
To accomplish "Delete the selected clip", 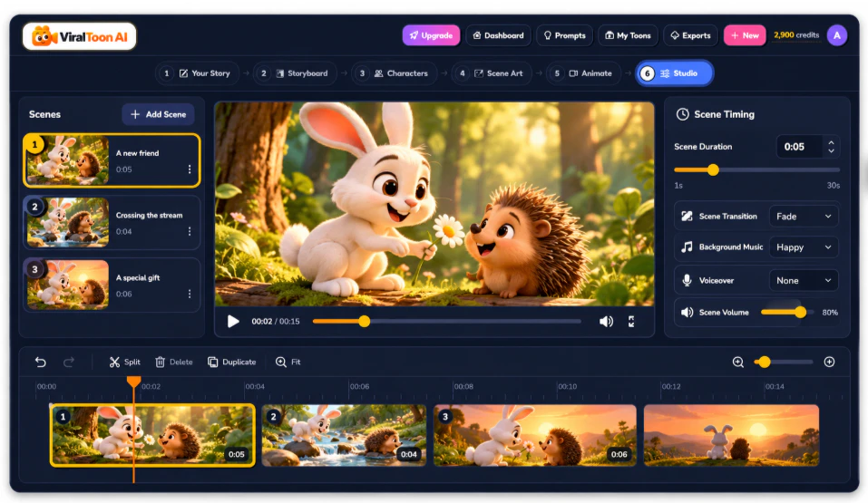I will pos(174,362).
